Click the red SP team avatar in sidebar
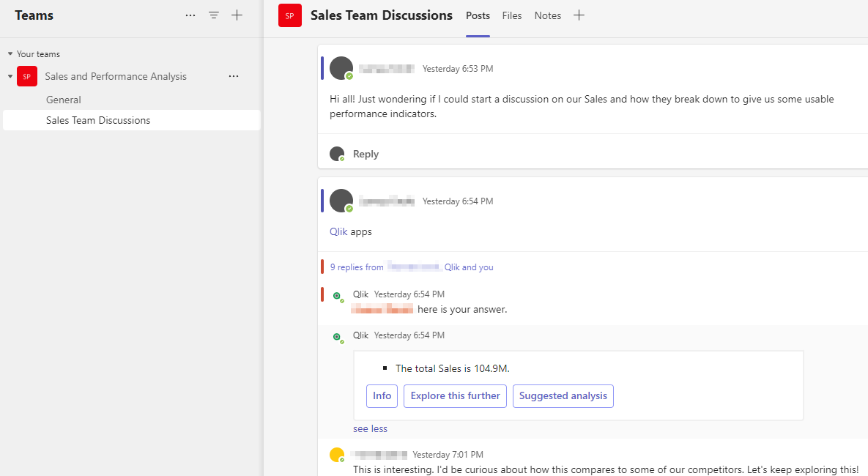 tap(27, 76)
